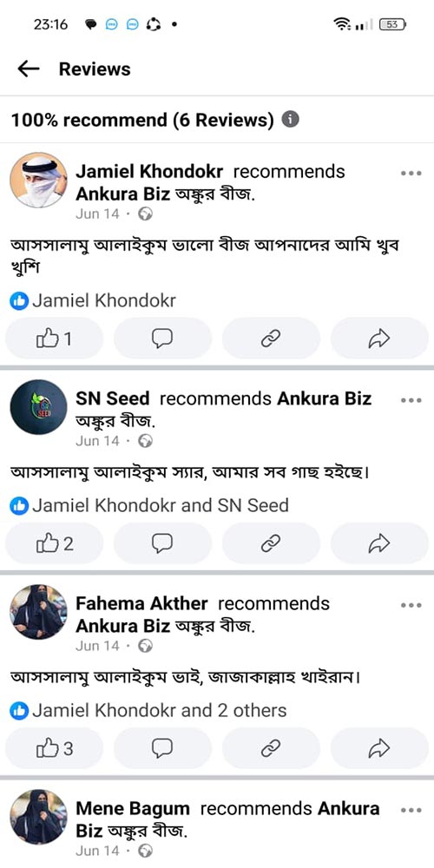View reactions 'Jamiel Khondokr and SN Seed'
The image size is (434, 868).
[149, 505]
